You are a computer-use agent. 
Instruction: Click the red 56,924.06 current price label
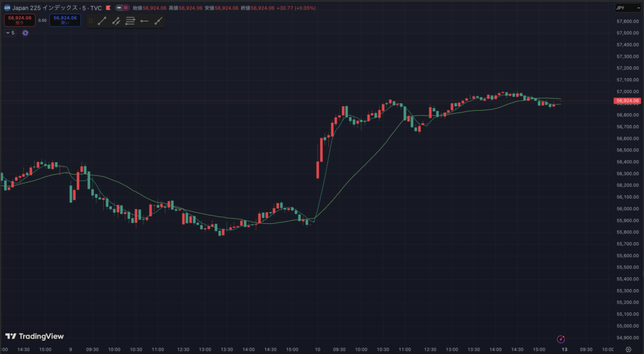pyautogui.click(x=628, y=101)
